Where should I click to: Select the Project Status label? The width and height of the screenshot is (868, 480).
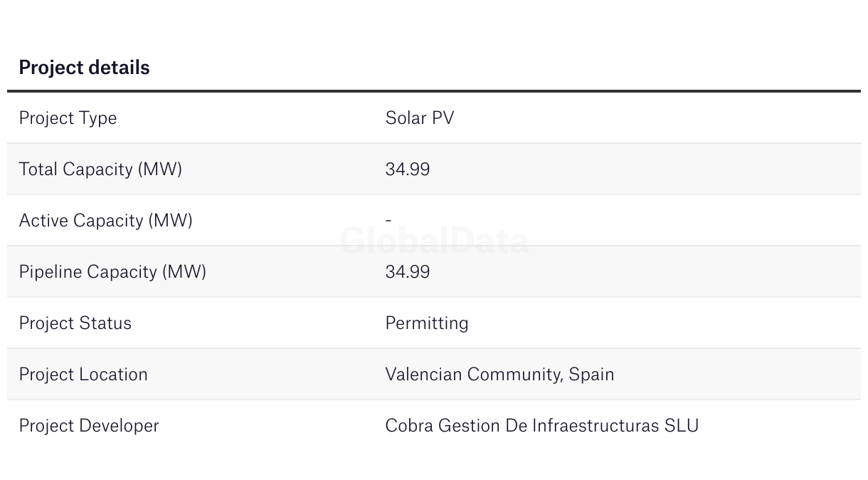pyautogui.click(x=75, y=323)
